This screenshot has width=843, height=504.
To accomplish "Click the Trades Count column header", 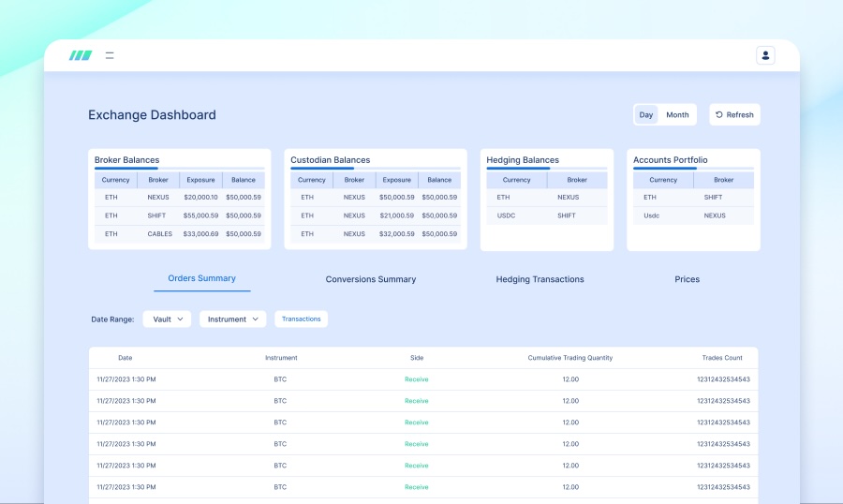I will 722,358.
